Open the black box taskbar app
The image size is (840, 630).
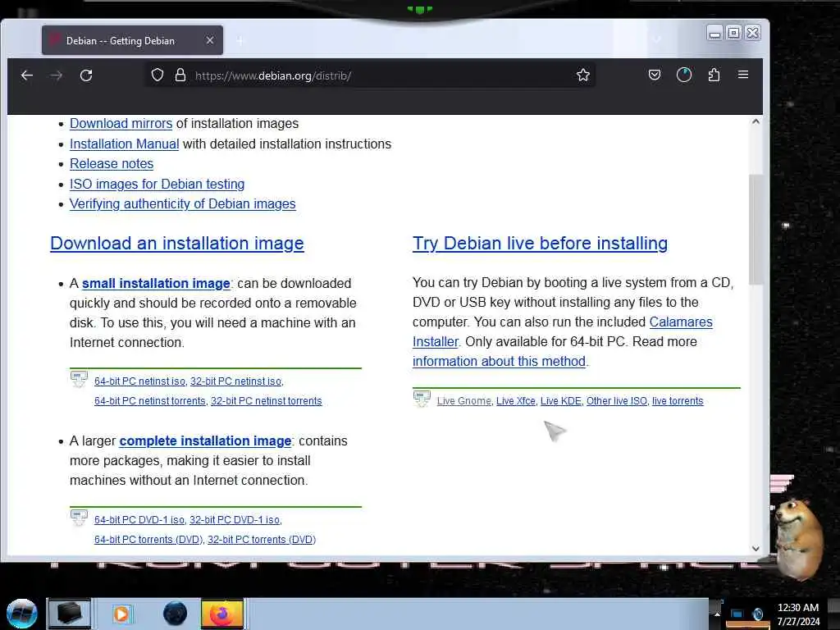pos(70,614)
